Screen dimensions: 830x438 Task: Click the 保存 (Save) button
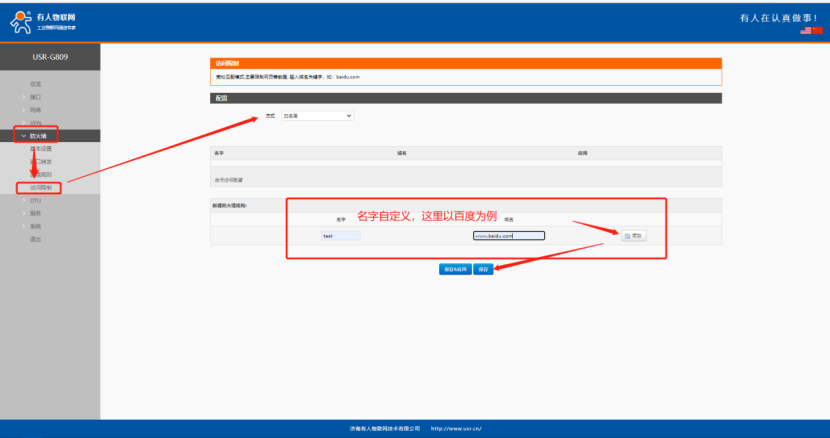coord(483,269)
